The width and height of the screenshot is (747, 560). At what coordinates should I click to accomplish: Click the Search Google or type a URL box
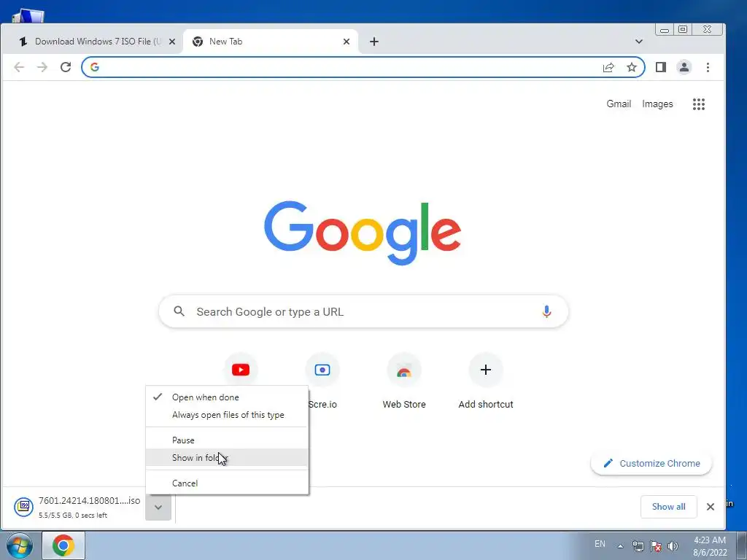tap(363, 312)
